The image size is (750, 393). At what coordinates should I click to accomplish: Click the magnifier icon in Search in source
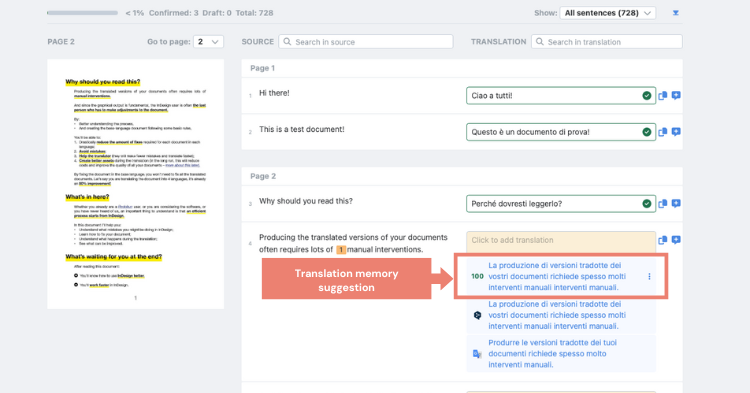coord(287,42)
